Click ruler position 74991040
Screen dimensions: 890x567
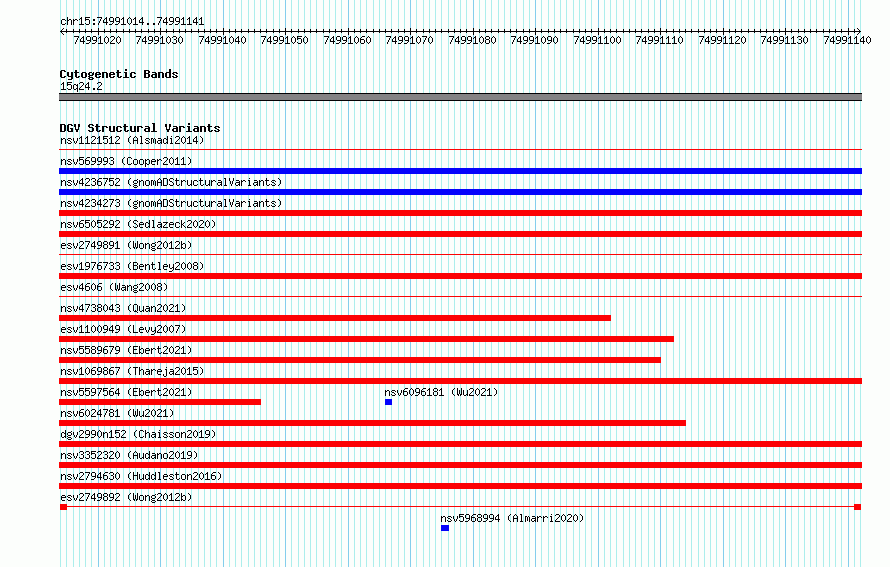[x=222, y=40]
